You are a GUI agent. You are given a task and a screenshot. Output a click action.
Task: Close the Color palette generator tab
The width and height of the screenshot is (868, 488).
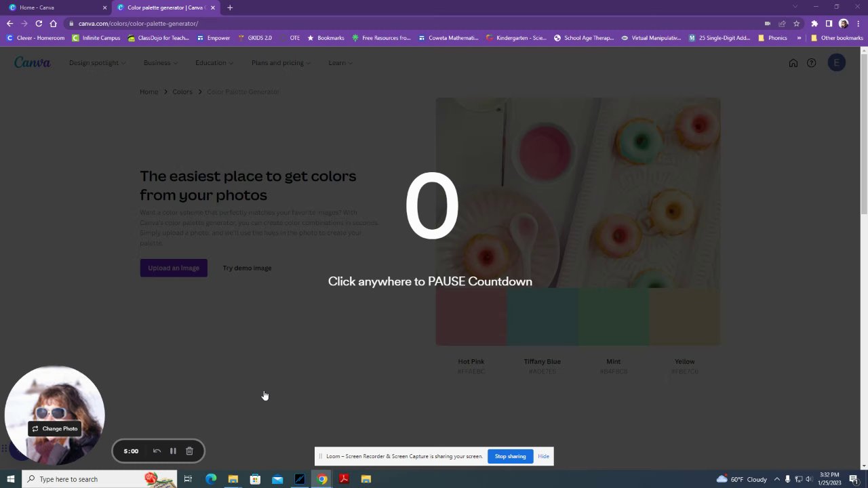pyautogui.click(x=212, y=7)
